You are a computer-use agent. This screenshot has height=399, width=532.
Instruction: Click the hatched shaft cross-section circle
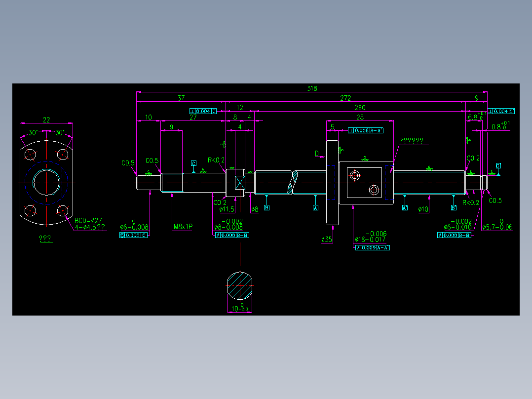(240, 285)
